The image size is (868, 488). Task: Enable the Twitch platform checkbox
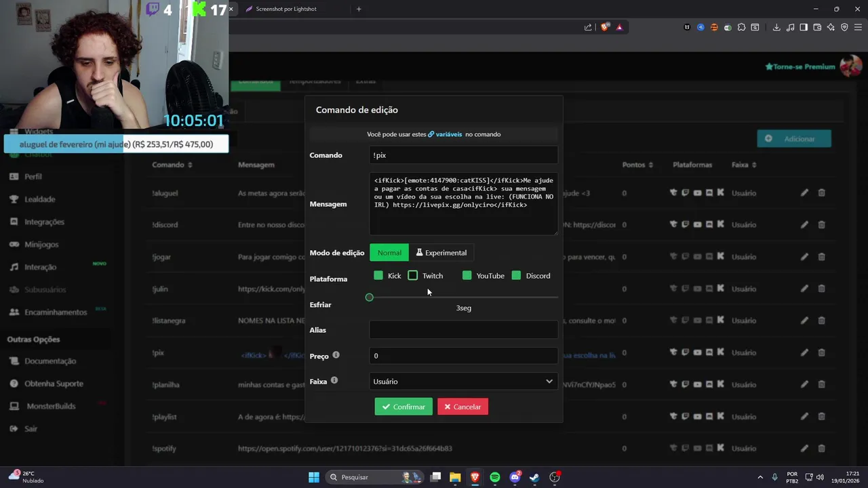click(x=412, y=275)
